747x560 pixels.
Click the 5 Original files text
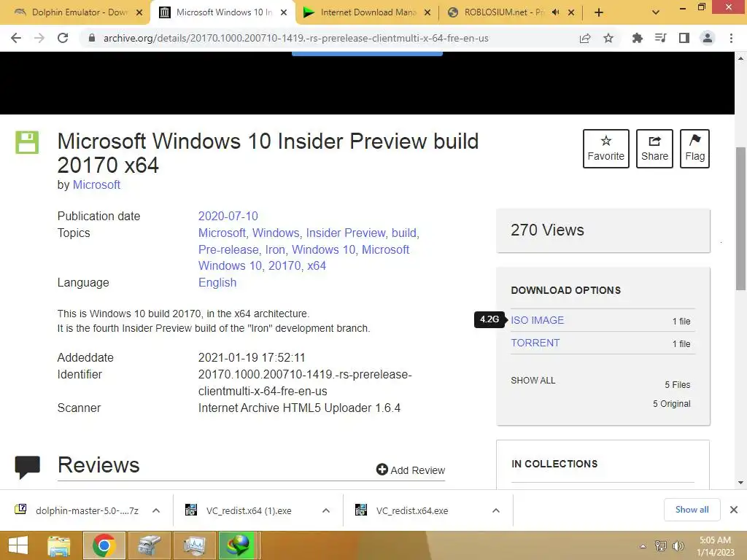click(x=671, y=404)
